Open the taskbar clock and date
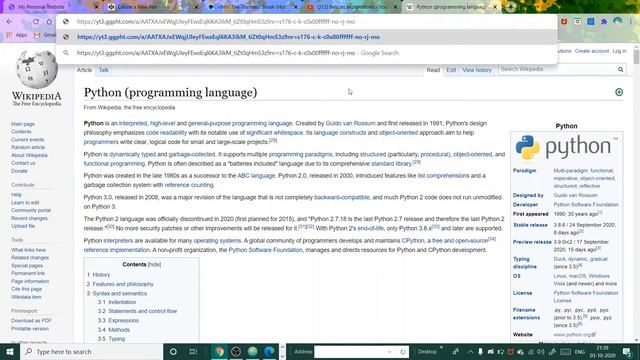 pyautogui.click(x=602, y=352)
